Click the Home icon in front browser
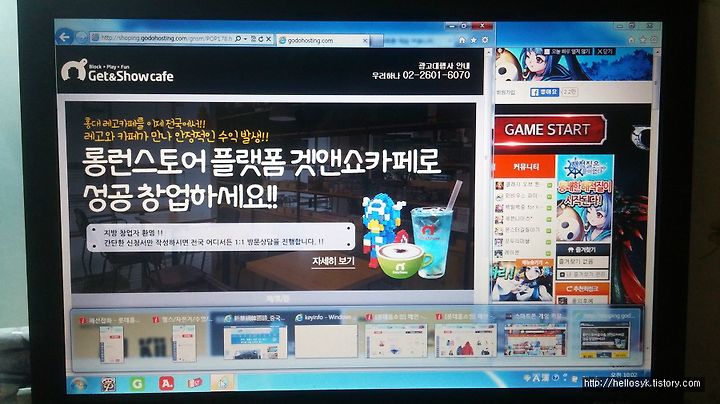This screenshot has height=404, width=720. point(462,40)
